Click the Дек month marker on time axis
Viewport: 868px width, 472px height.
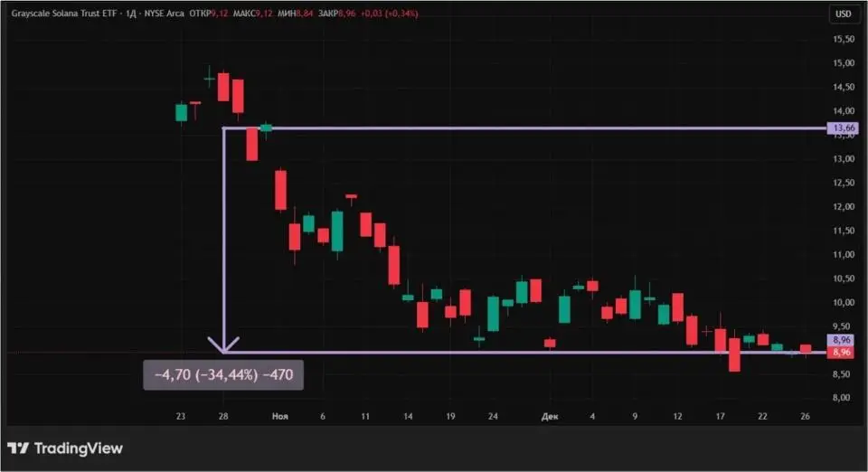click(550, 417)
